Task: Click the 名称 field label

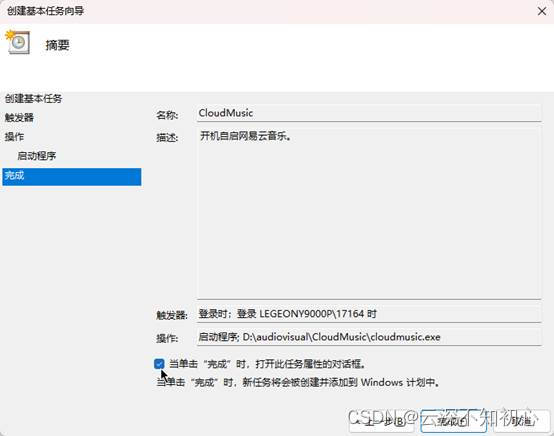Action: pyautogui.click(x=167, y=115)
